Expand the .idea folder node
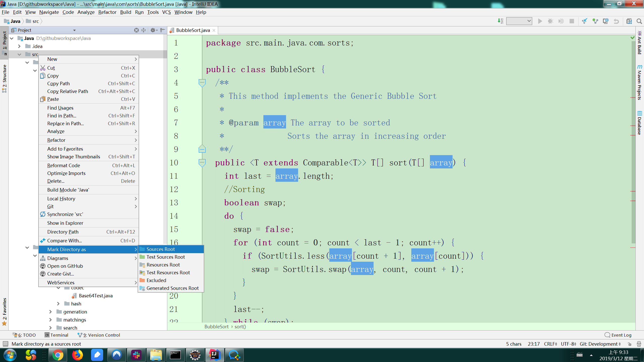The width and height of the screenshot is (644, 362). 19,46
